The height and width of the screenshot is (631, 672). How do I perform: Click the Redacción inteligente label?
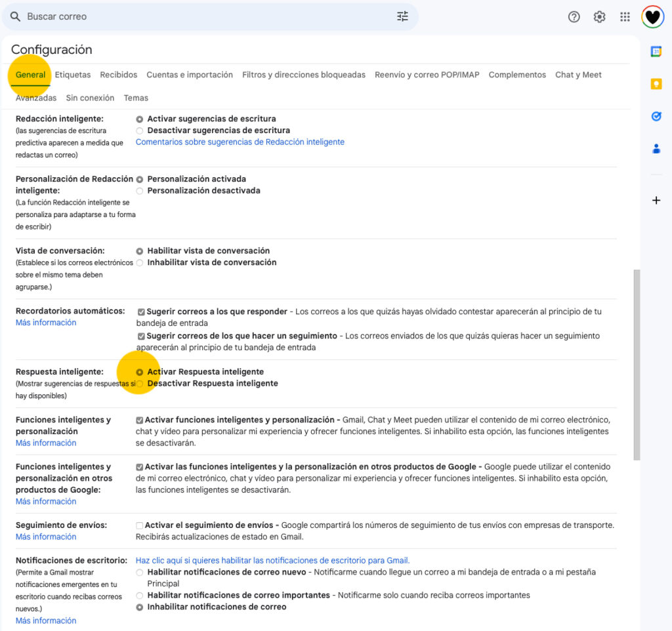(x=60, y=119)
